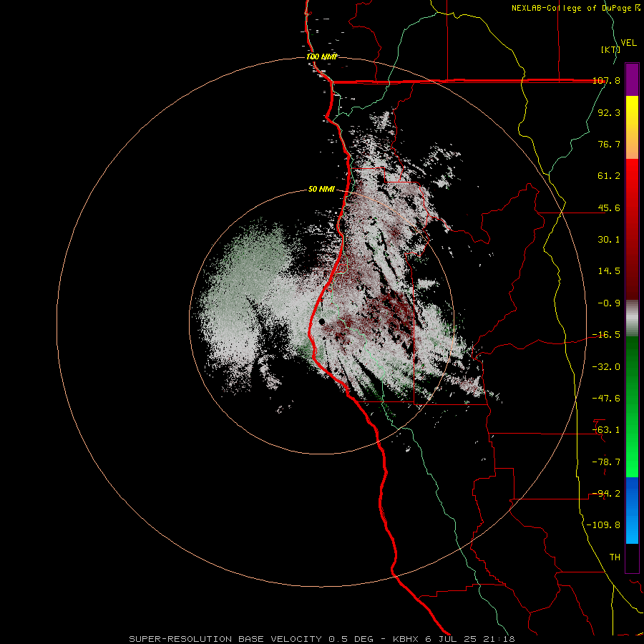This screenshot has height=644, width=644.
Task: Click the -32.0 value on velocity scale
Action: [606, 367]
